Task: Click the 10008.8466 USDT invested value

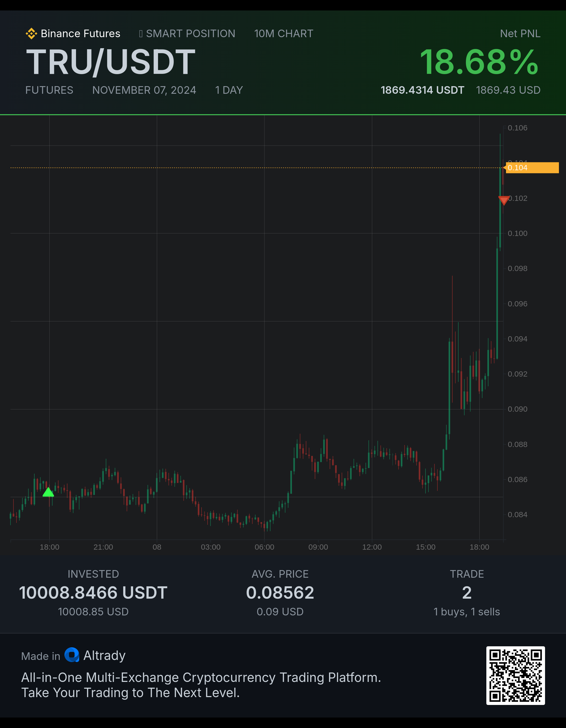Action: (93, 593)
